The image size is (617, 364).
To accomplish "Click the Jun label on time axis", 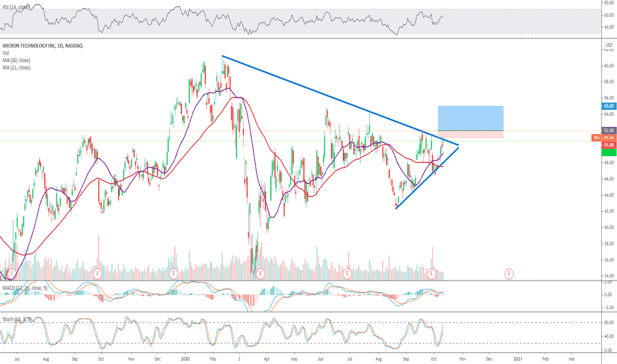I will coord(320,359).
